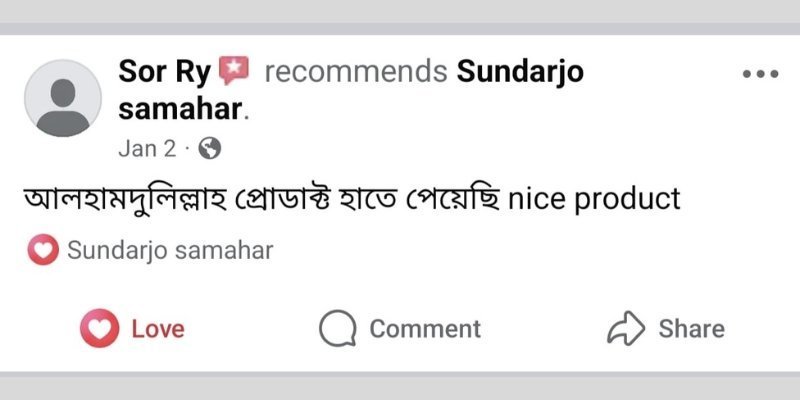The height and width of the screenshot is (400, 800).
Task: Click the globe public audience icon
Action: 209,149
